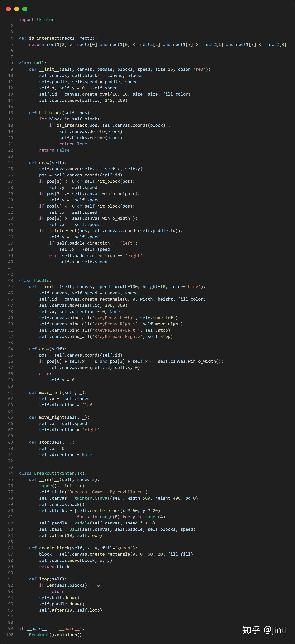The image size is (295, 644).
Task: Click 'self.canvas.delete(block)' line
Action: point(91,131)
